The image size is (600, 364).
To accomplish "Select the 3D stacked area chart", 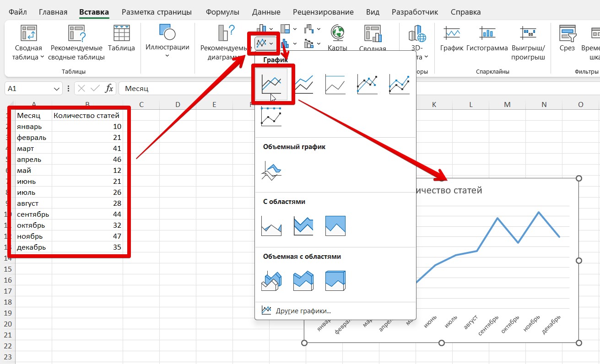I will pyautogui.click(x=303, y=281).
